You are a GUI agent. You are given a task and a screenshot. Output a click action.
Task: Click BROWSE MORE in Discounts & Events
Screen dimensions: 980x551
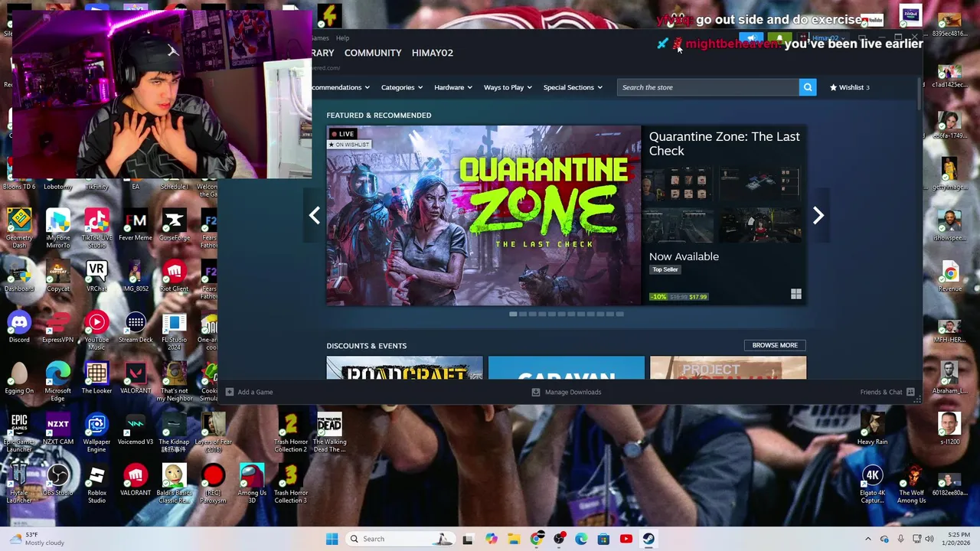tap(775, 345)
